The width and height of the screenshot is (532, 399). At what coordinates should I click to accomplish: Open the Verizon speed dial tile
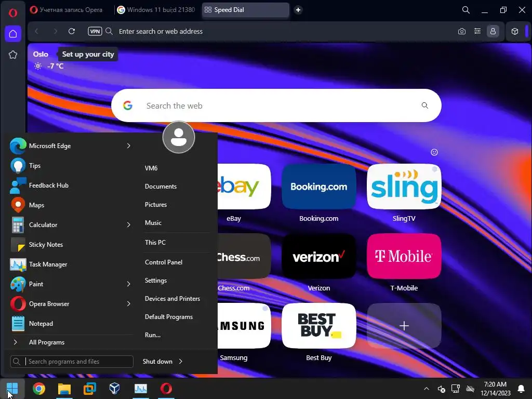[x=319, y=256]
